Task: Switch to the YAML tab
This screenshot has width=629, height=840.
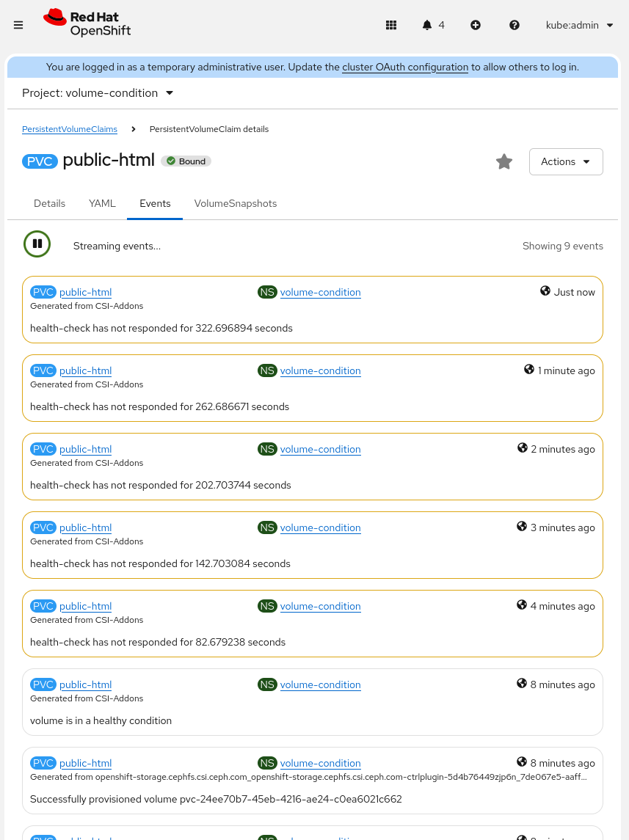Action: [102, 203]
